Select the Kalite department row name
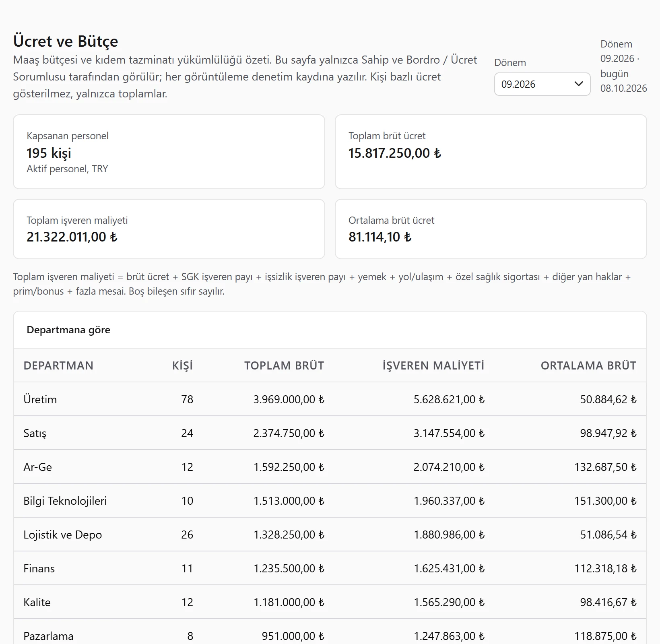 (x=37, y=602)
